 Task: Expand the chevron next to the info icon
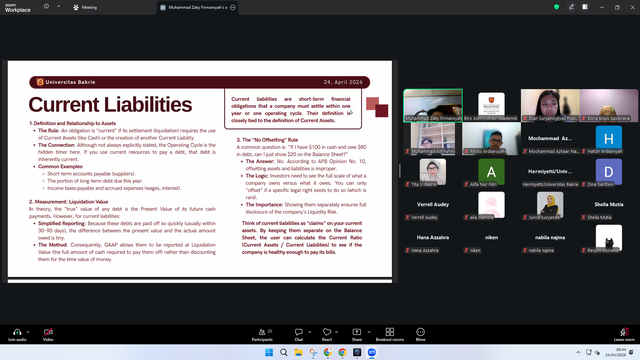(x=58, y=7)
